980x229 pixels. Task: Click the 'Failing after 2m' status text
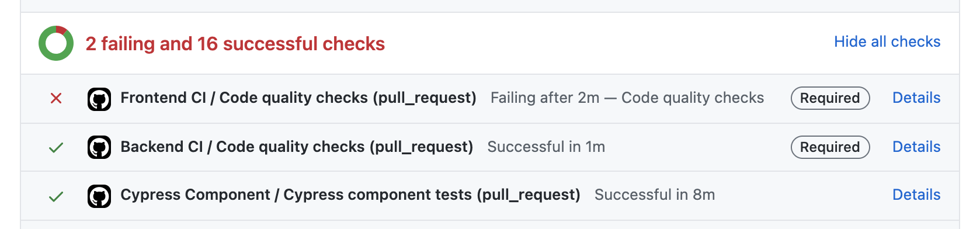click(x=545, y=98)
